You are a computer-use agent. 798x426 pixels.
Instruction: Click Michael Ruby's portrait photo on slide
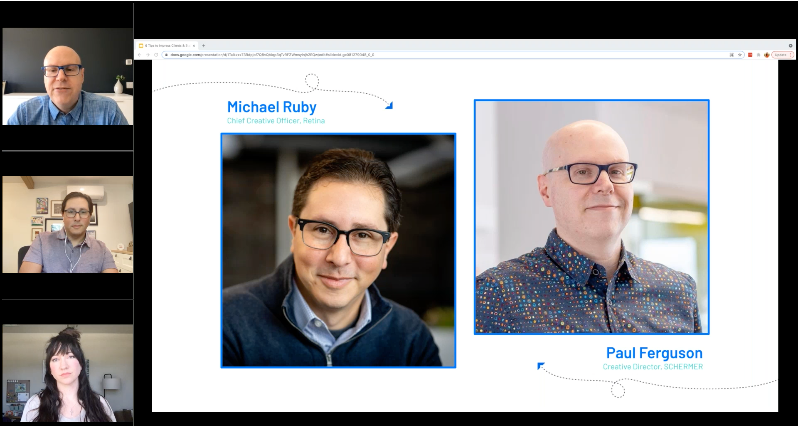click(x=338, y=250)
